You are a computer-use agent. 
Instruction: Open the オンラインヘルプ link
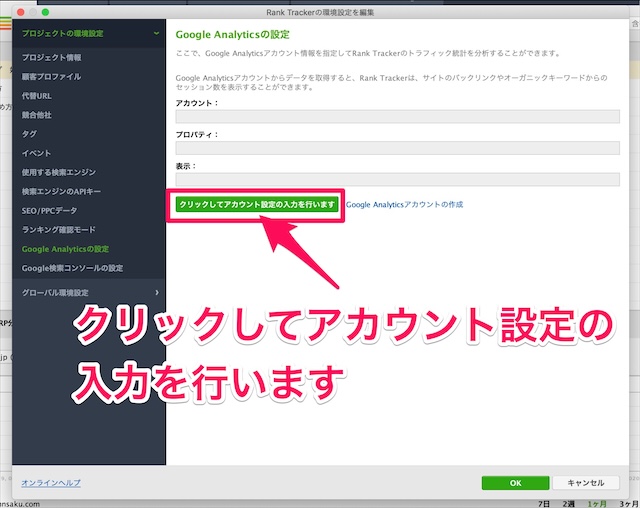coord(51,483)
